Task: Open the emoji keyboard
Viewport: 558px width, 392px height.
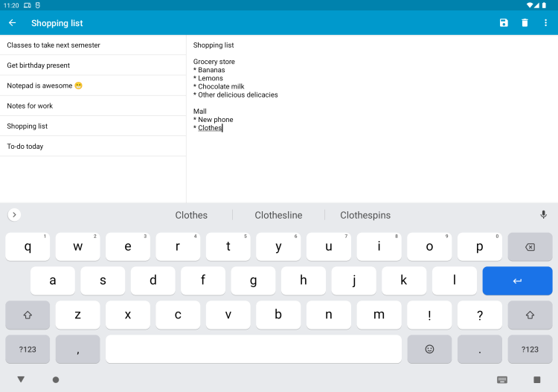Action: click(x=429, y=349)
